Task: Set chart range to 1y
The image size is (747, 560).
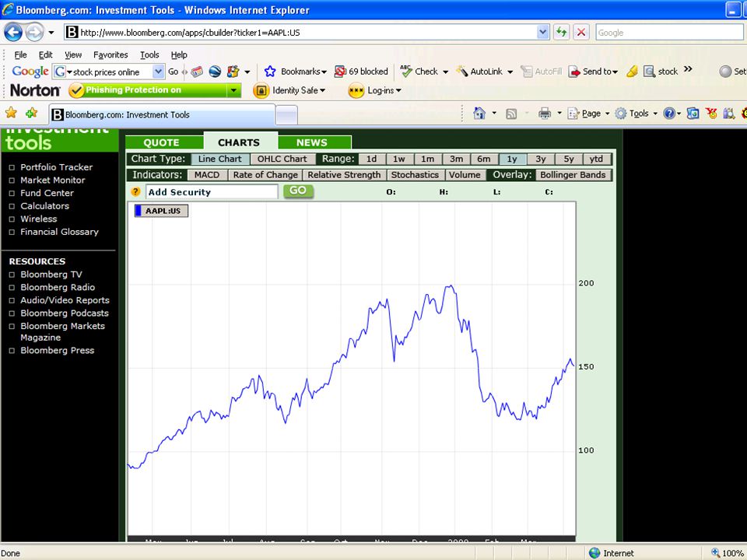Action: pyautogui.click(x=512, y=159)
